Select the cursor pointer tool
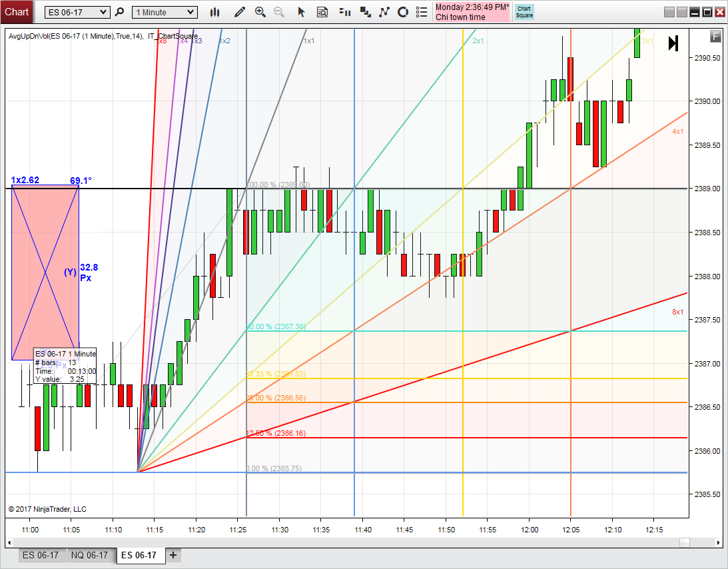The width and height of the screenshot is (728, 569). click(x=301, y=13)
